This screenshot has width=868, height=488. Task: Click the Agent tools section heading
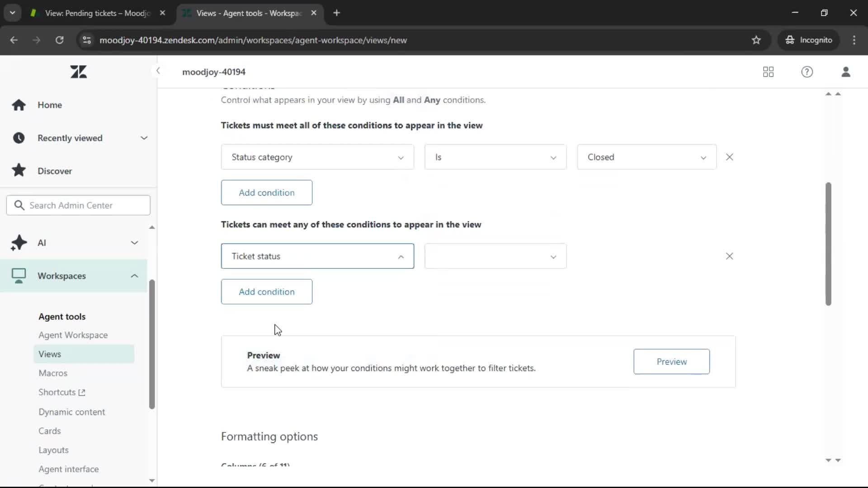tap(62, 316)
